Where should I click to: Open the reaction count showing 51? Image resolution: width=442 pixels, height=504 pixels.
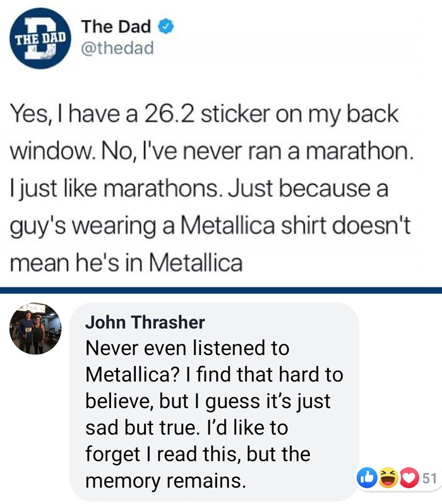[x=429, y=478]
